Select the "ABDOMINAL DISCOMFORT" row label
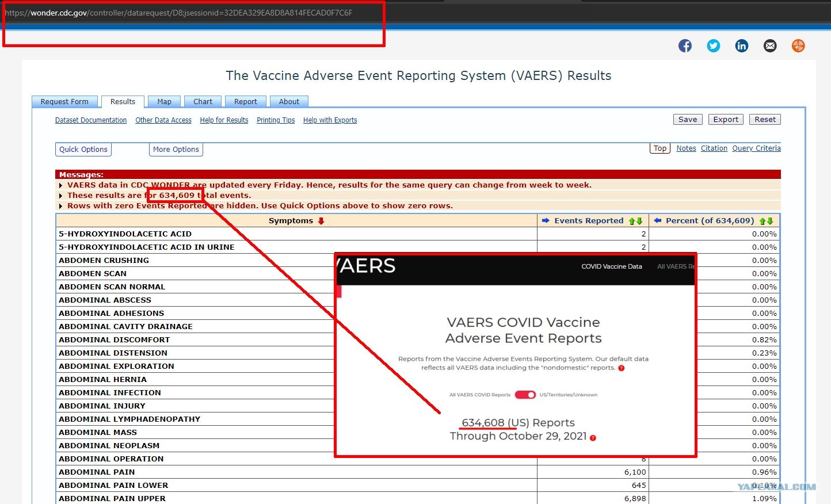Viewport: 831px width, 504px height. 114,340
